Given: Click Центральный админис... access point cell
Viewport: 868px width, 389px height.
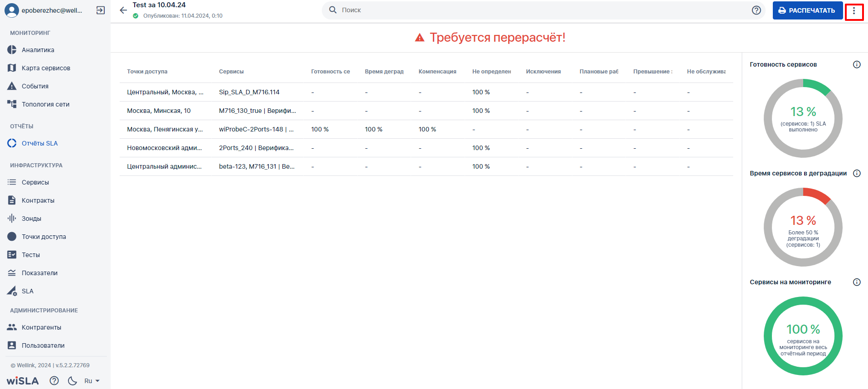Looking at the screenshot, I should tap(165, 166).
